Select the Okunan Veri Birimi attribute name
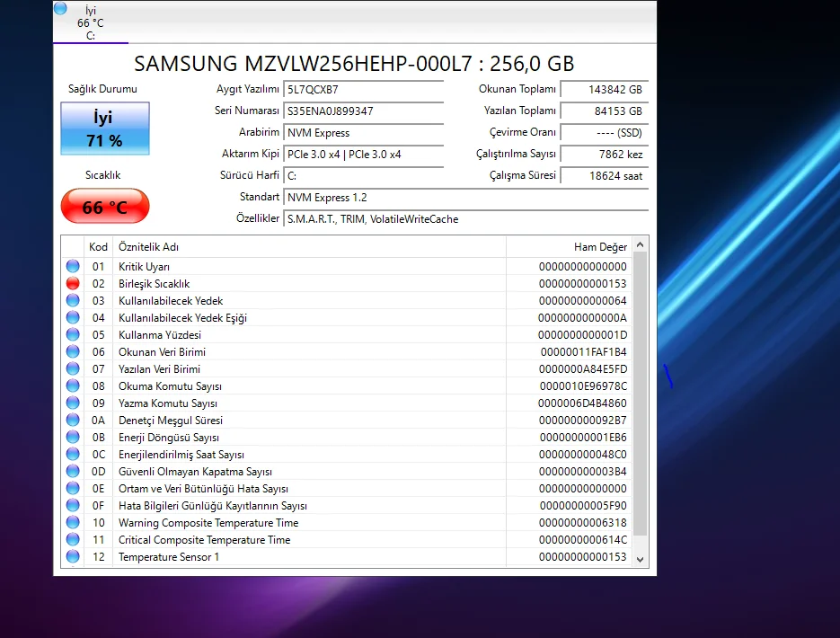This screenshot has height=638, width=840. (x=162, y=352)
